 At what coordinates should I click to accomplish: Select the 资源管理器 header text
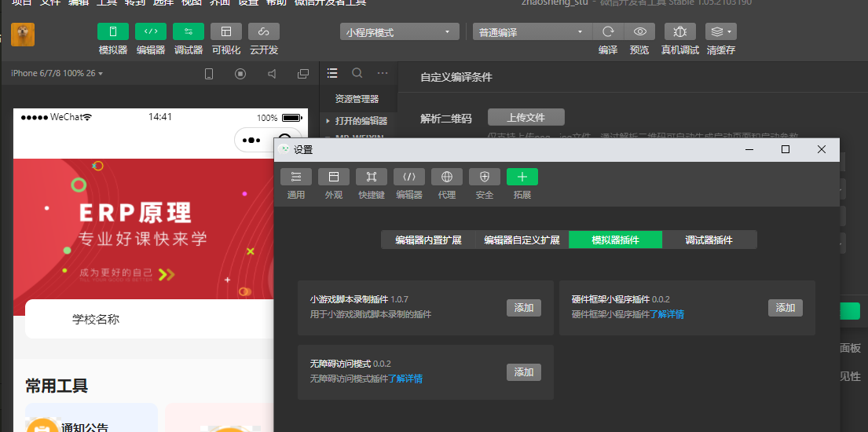tap(357, 99)
